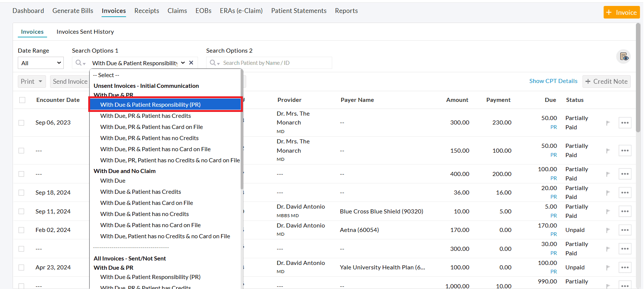Switch to the Claims tab
The width and height of the screenshot is (644, 289).
pos(177,11)
